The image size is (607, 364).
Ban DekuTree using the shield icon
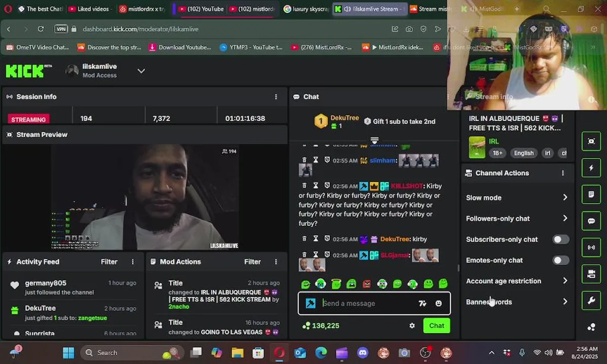pyautogui.click(x=327, y=239)
